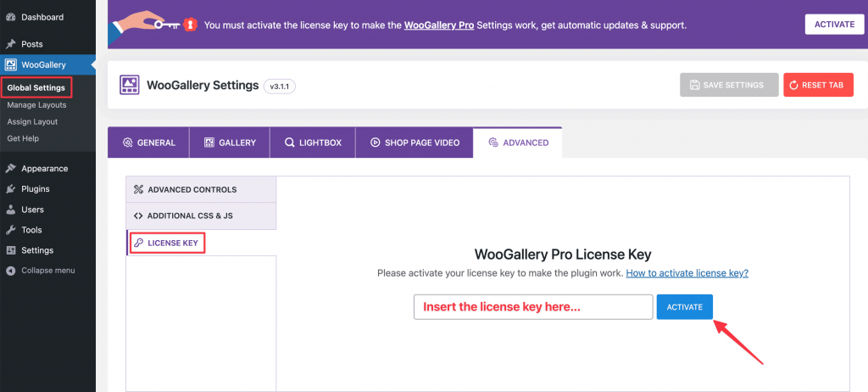Click the gear icon on General tab
This screenshot has height=392, width=868.
pos(127,143)
